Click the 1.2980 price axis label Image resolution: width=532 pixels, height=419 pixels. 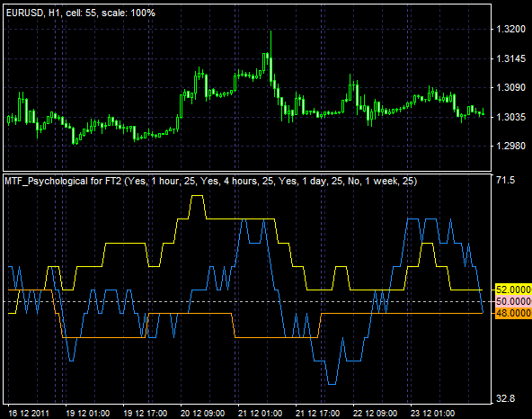510,146
